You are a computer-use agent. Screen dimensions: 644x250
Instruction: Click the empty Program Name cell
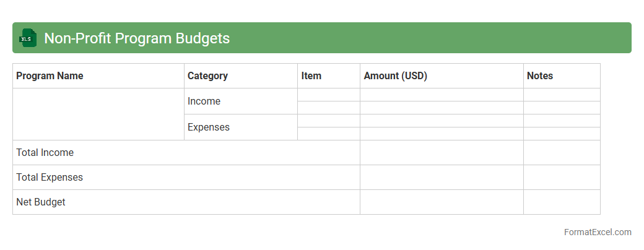point(98,114)
